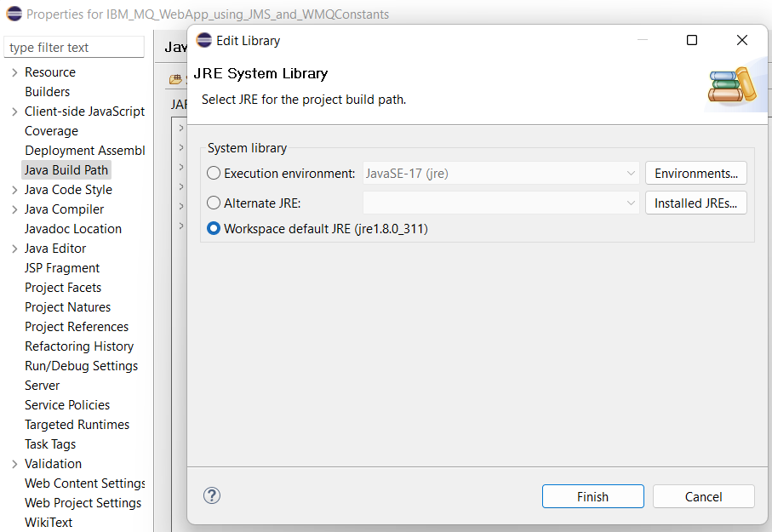Open the Java Compiler settings page
The image size is (772, 532).
[x=64, y=209]
